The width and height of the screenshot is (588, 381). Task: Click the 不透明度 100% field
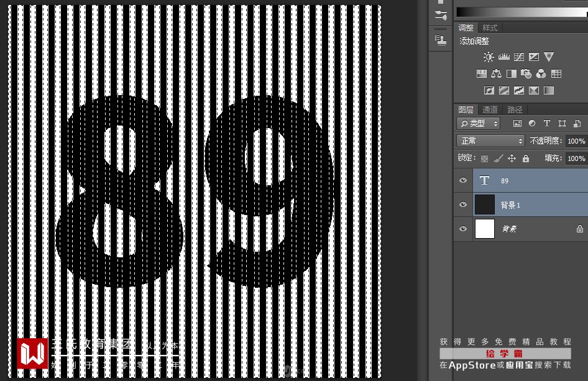576,141
